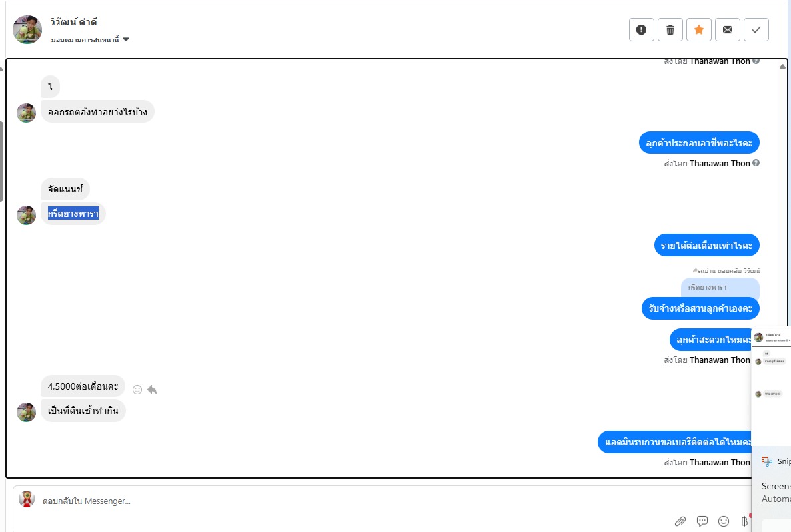Click the customer name วิวัฒน์ ดำดี
791x532 pixels.
[x=75, y=22]
